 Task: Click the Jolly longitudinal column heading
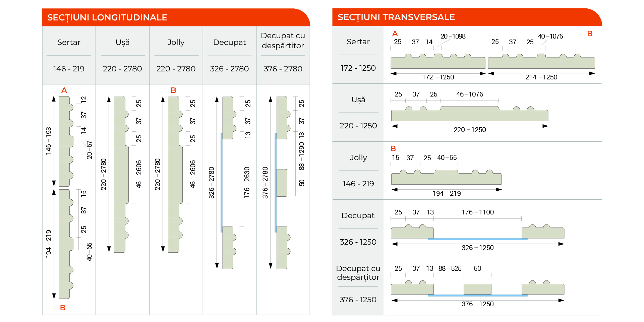coord(176,43)
